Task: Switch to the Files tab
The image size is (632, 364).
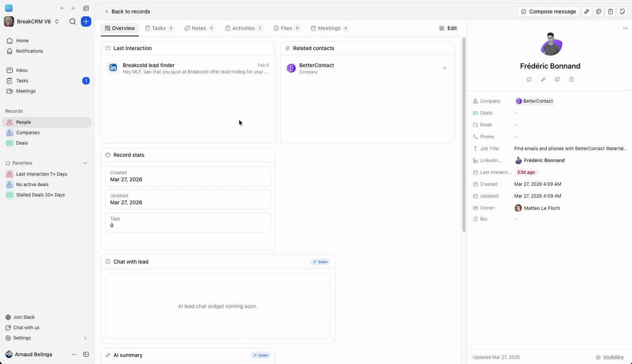Action: (x=287, y=28)
